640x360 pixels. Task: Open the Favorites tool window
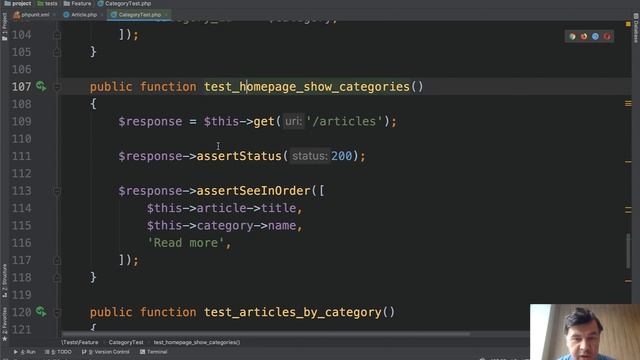[x=4, y=324]
